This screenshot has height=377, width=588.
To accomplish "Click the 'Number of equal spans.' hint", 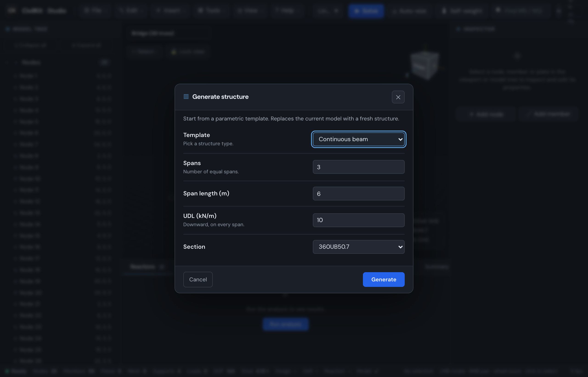I will [x=211, y=172].
